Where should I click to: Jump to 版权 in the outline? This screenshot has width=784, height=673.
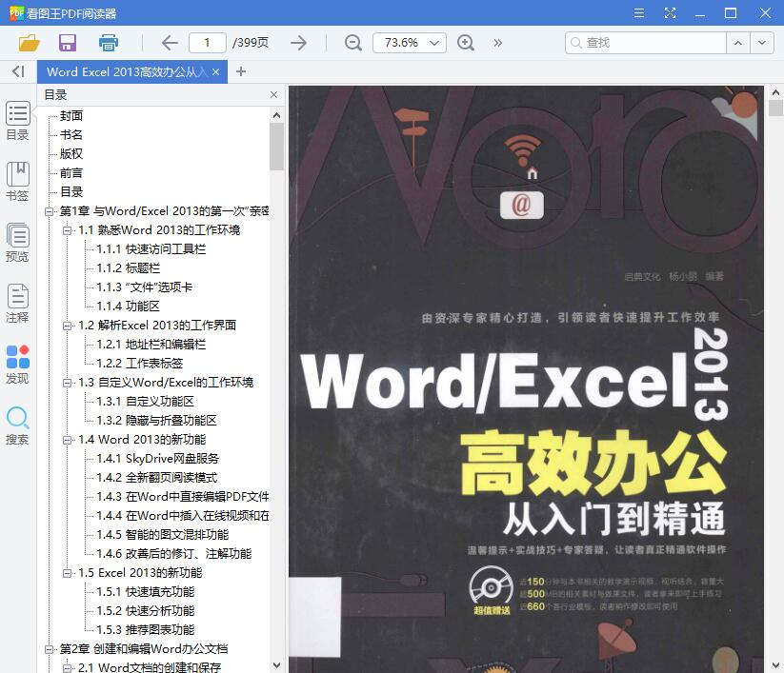(x=71, y=154)
